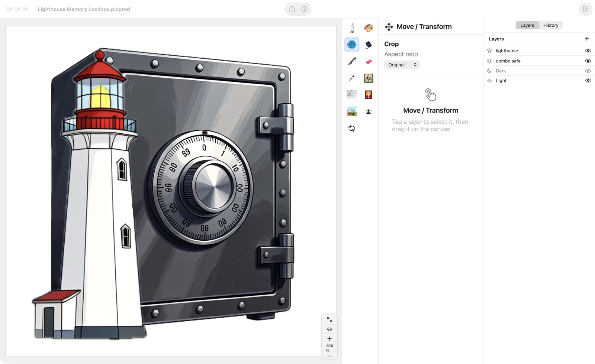Click the share icon in title bar
The width and height of the screenshot is (595, 364).
tap(292, 9)
